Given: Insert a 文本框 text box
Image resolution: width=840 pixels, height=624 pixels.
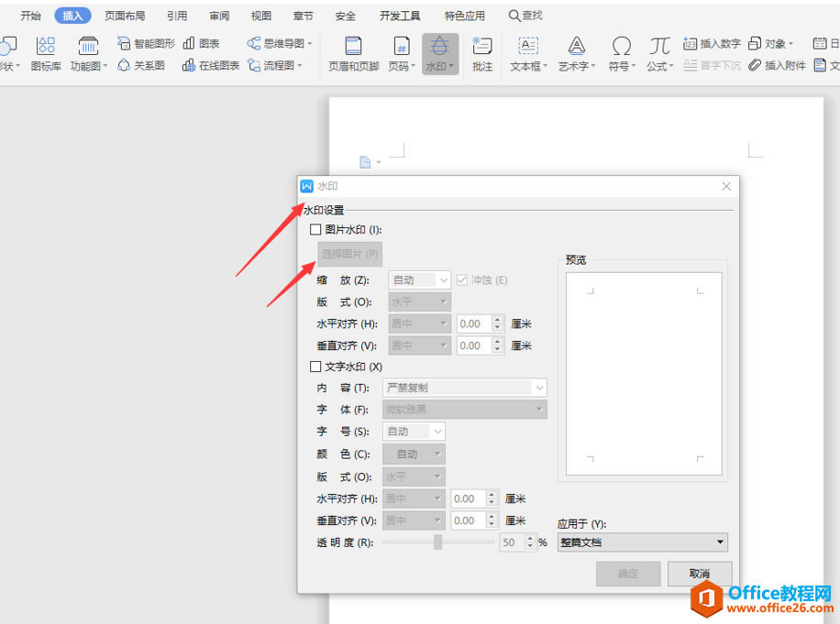Looking at the screenshot, I should point(528,54).
